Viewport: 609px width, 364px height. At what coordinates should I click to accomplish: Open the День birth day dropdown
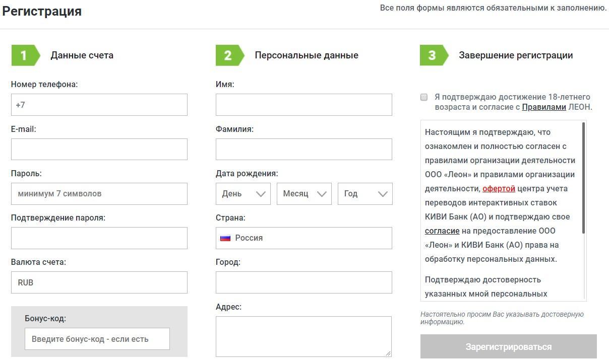pyautogui.click(x=243, y=194)
